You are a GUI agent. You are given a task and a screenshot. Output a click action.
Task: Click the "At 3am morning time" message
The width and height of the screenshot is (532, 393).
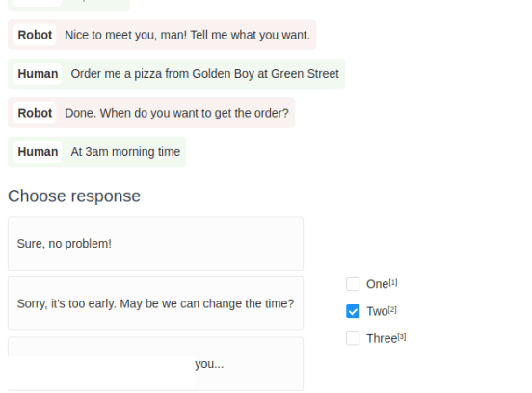pos(125,151)
